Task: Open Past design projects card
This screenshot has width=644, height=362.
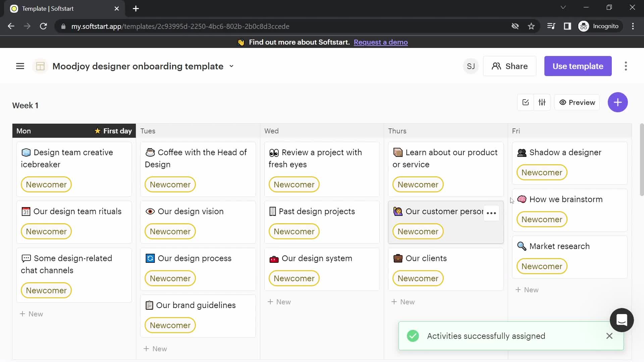Action: coord(322,222)
